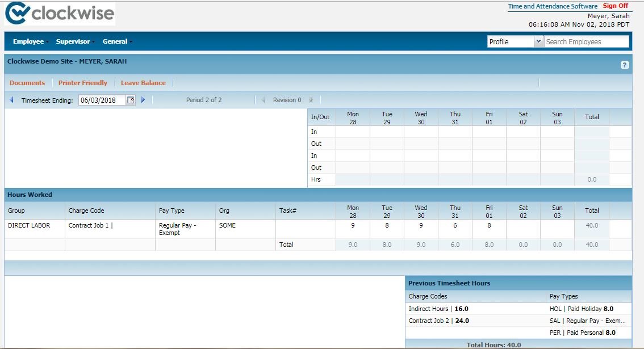The height and width of the screenshot is (349, 644).
Task: Click the Timesheet Ending date field
Action: coord(102,100)
